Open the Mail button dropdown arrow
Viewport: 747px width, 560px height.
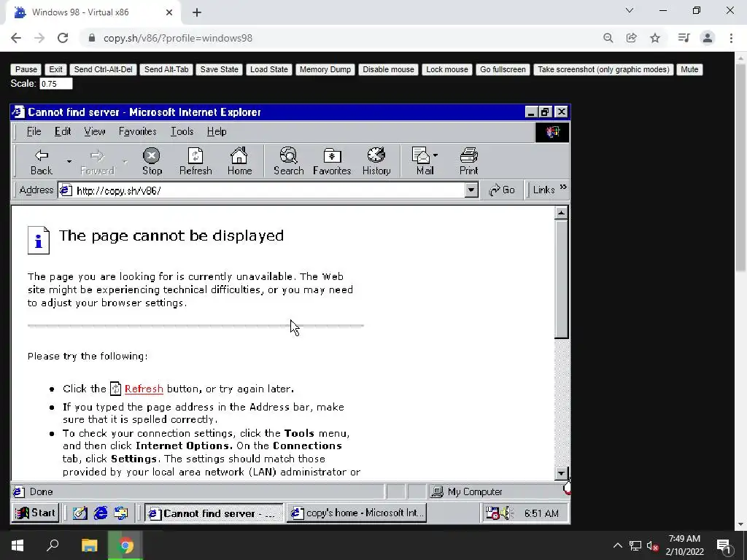coord(436,155)
